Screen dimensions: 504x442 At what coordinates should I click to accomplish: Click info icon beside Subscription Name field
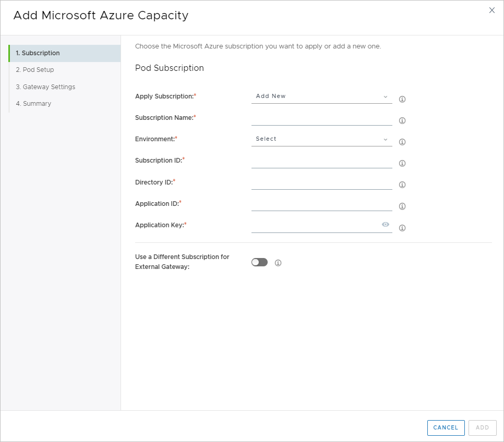tap(402, 120)
